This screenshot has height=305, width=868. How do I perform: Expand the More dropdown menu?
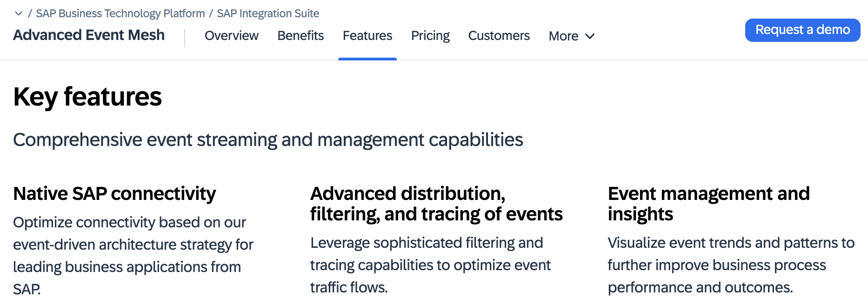point(572,36)
